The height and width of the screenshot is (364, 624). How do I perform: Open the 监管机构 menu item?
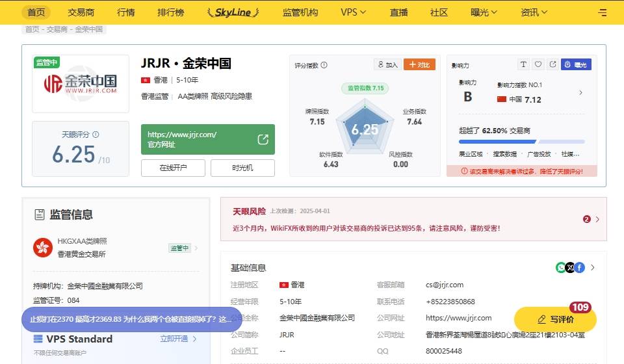(300, 12)
